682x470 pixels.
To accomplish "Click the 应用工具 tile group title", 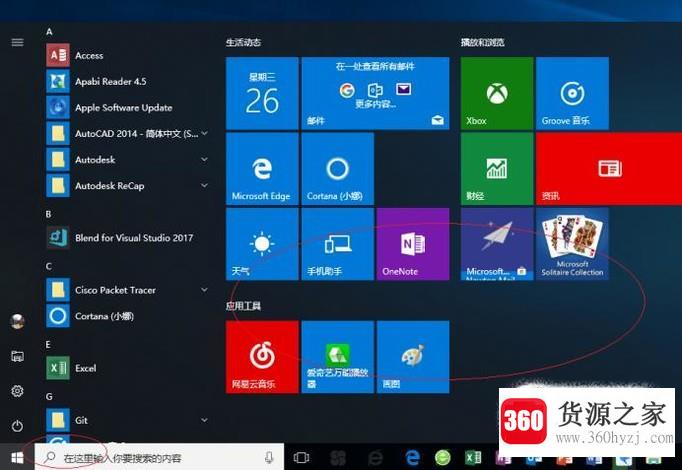I will tap(243, 306).
